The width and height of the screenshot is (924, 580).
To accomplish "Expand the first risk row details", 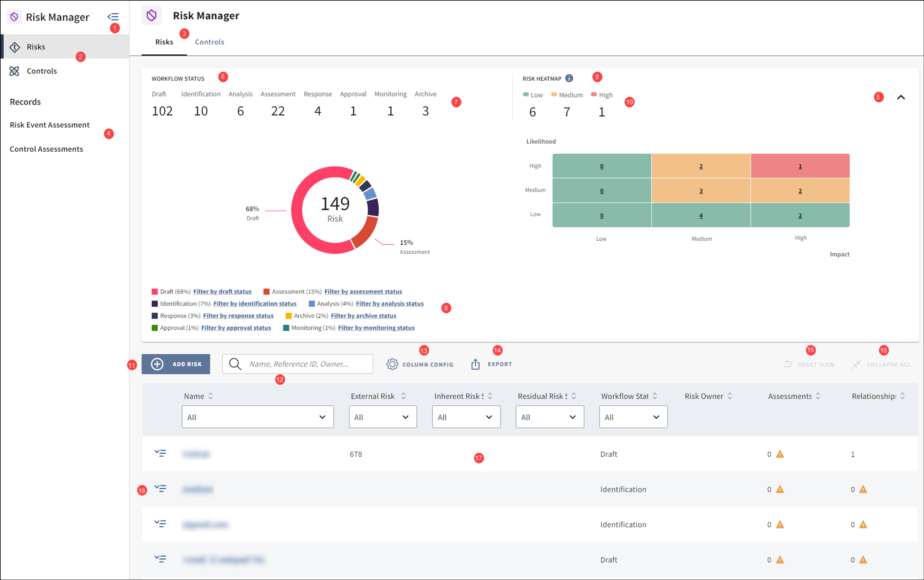I will (x=160, y=453).
